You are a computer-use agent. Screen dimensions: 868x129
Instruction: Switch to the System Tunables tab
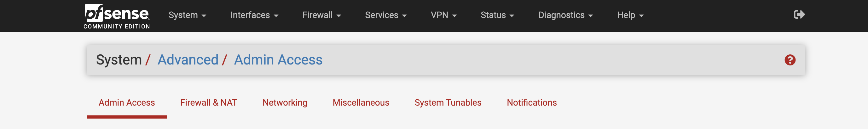pyautogui.click(x=448, y=103)
